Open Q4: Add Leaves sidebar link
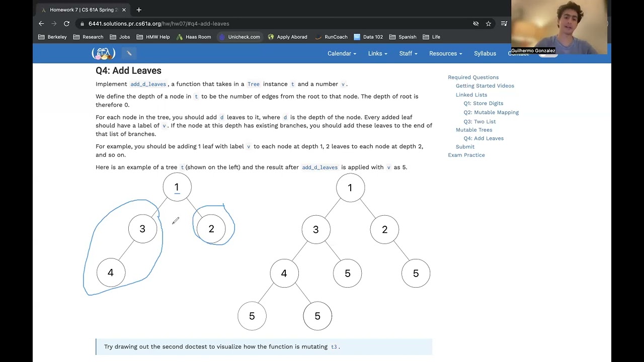The height and width of the screenshot is (362, 644). coord(484,138)
